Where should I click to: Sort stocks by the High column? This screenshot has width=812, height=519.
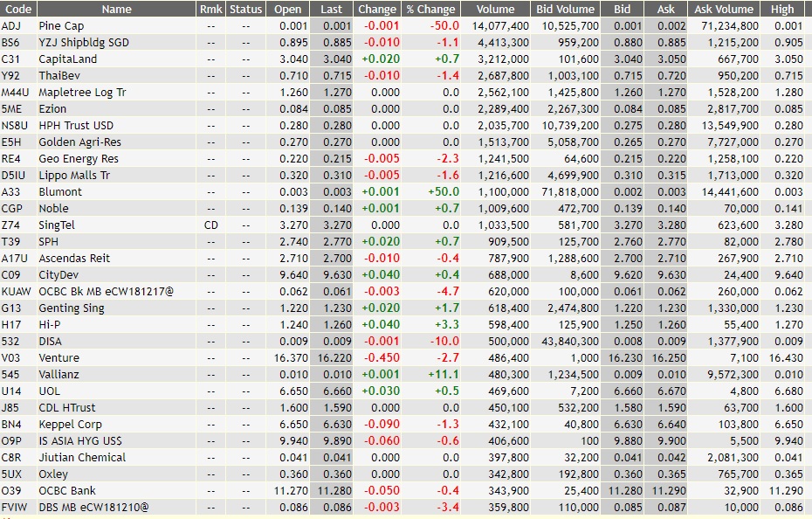click(782, 9)
